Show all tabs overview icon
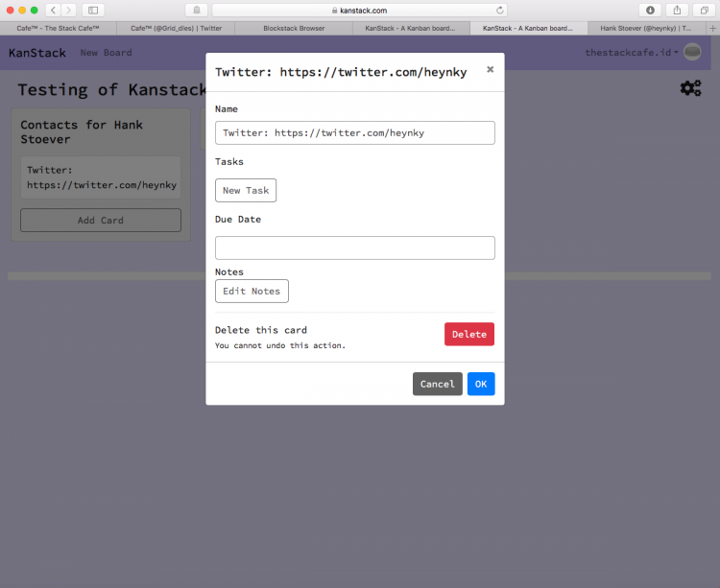 pos(704,11)
